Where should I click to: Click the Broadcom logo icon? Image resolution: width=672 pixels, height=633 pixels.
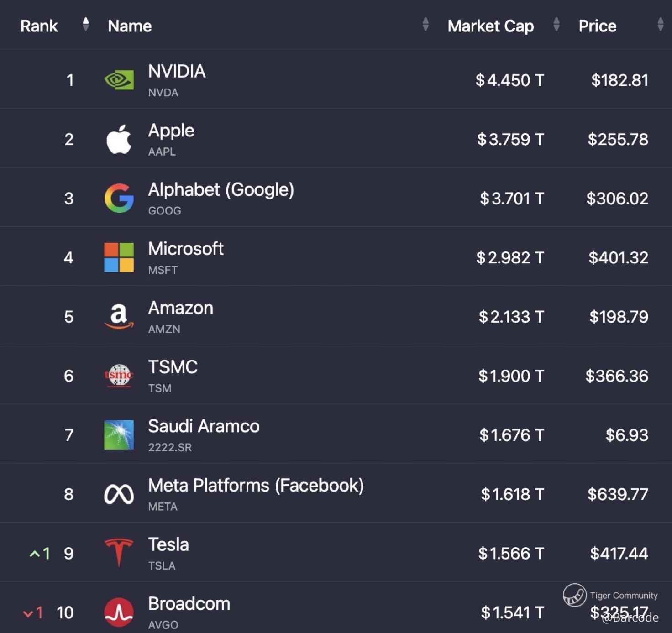point(119,612)
